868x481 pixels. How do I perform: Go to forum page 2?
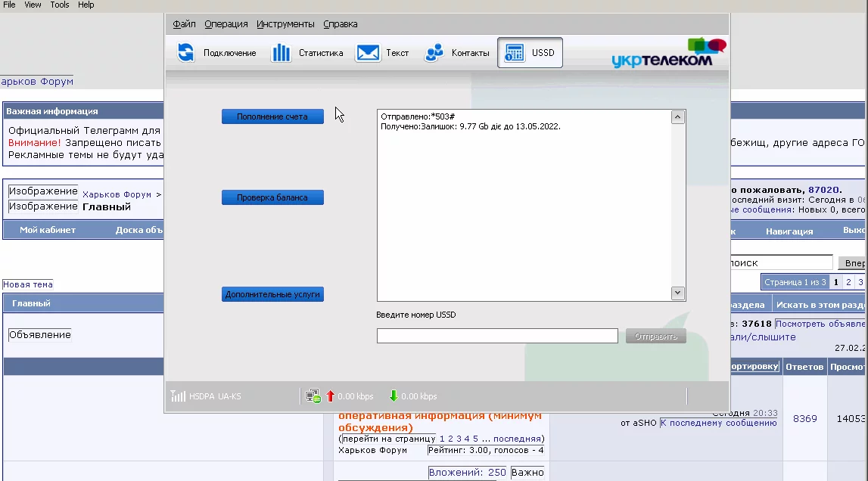(x=848, y=282)
